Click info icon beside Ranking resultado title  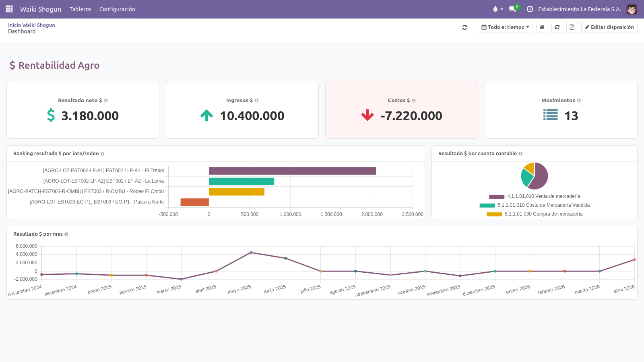pos(102,154)
